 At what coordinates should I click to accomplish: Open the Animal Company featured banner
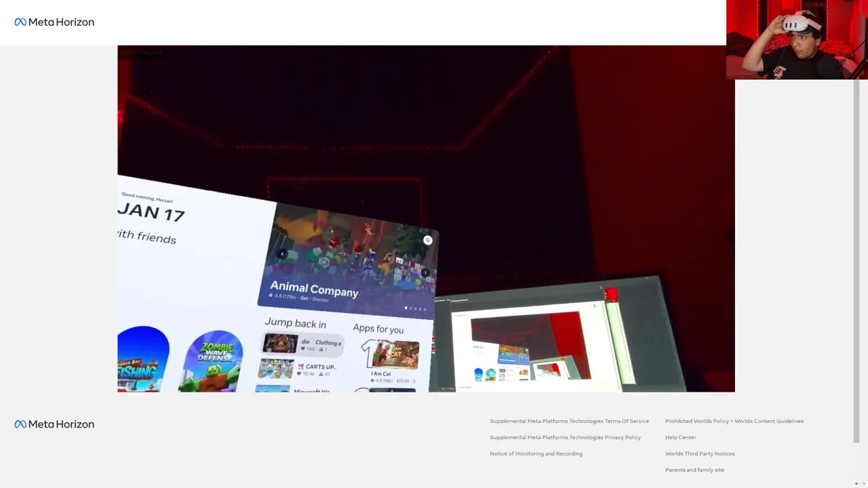(348, 260)
